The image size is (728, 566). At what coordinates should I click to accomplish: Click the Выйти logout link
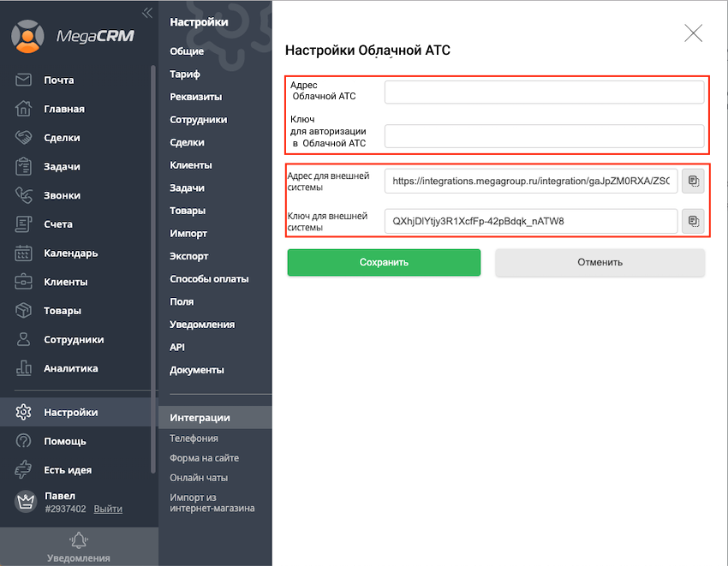pyautogui.click(x=108, y=509)
